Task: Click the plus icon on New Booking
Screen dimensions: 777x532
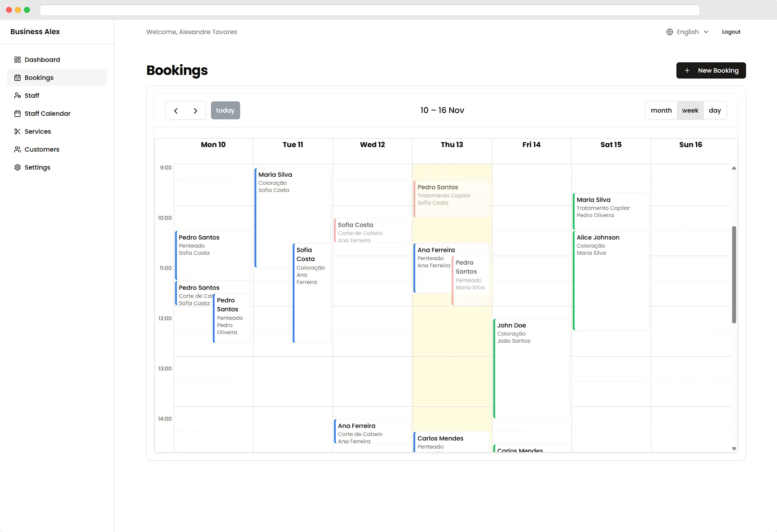Action: tap(687, 70)
